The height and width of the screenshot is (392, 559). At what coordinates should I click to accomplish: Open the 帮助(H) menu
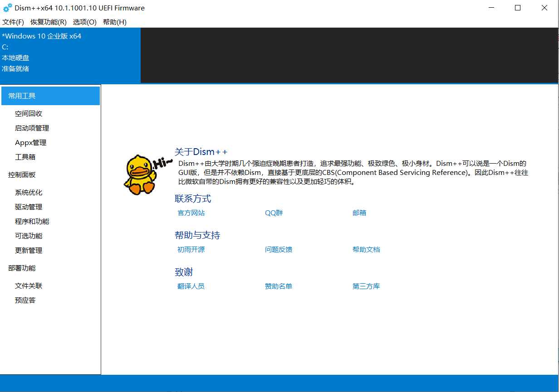tap(115, 22)
